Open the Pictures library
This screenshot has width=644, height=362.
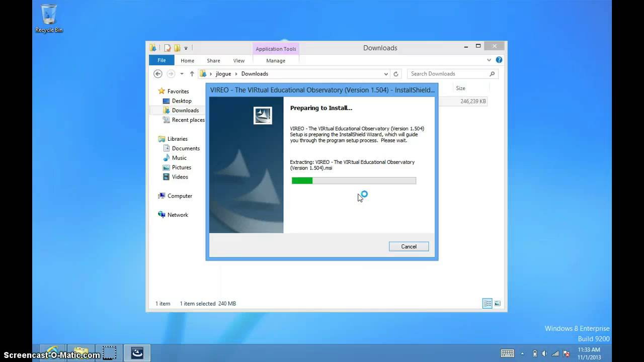[177, 168]
